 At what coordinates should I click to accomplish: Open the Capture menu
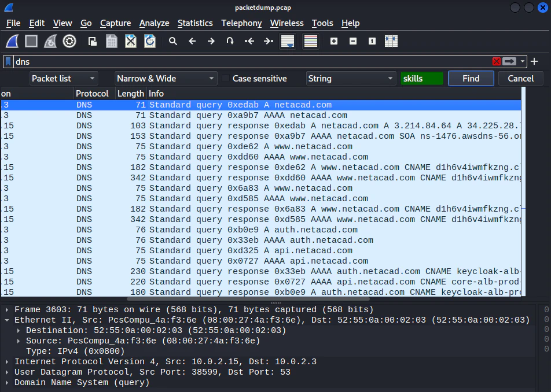(x=116, y=23)
